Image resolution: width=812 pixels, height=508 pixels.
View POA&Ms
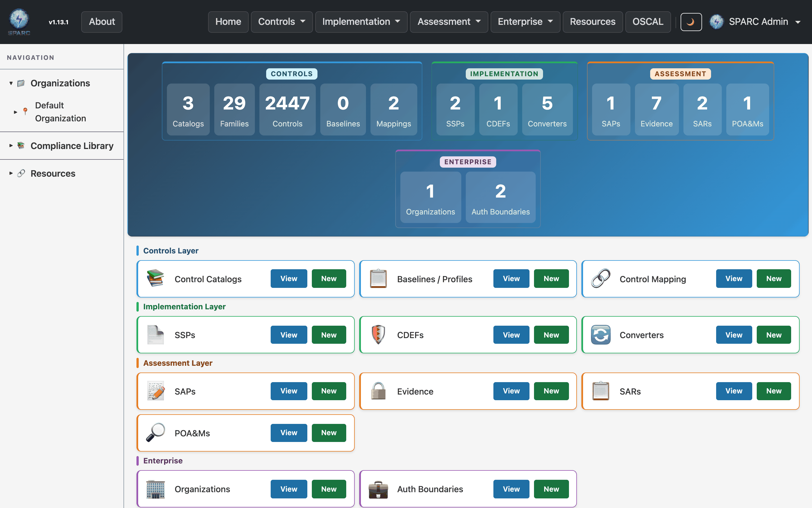pos(288,433)
